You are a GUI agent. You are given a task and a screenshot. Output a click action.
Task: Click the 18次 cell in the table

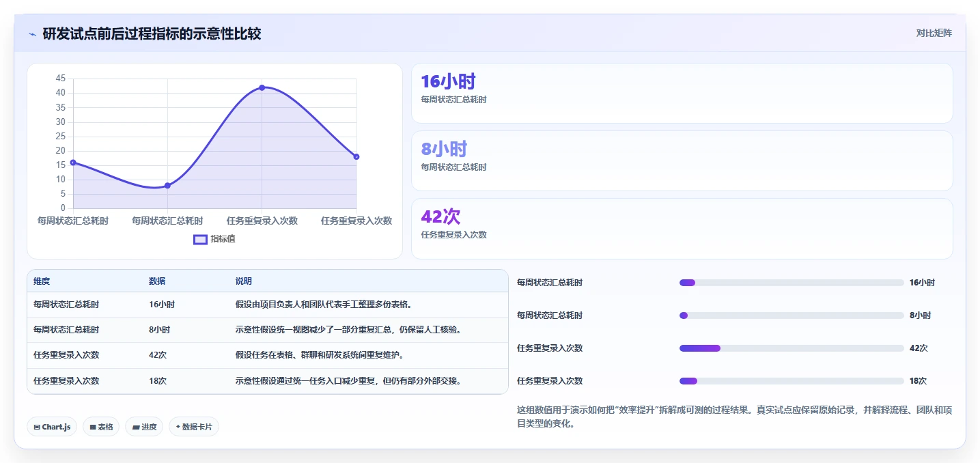click(x=158, y=381)
